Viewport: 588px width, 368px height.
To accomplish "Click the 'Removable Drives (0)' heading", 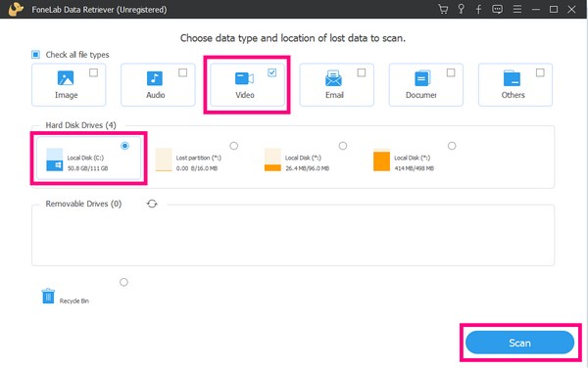I will pyautogui.click(x=83, y=204).
